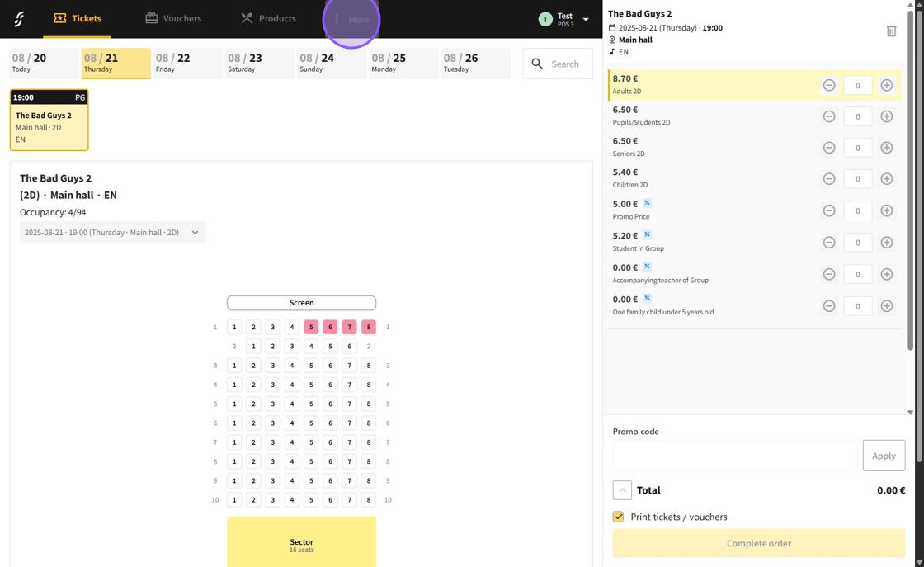
Task: Add one Children 2D ticket
Action: (887, 179)
